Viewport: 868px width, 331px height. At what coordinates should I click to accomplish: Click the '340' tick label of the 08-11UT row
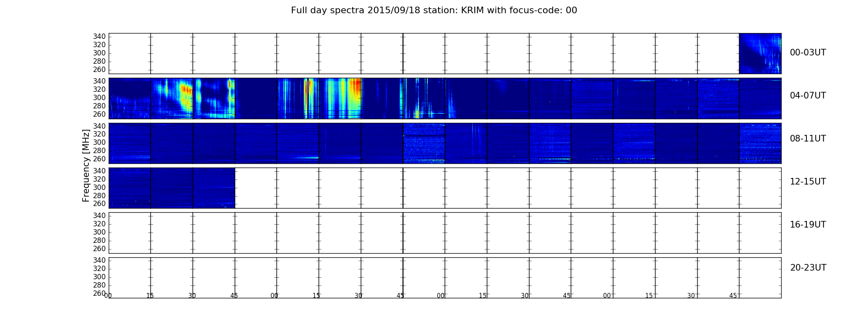[99, 126]
